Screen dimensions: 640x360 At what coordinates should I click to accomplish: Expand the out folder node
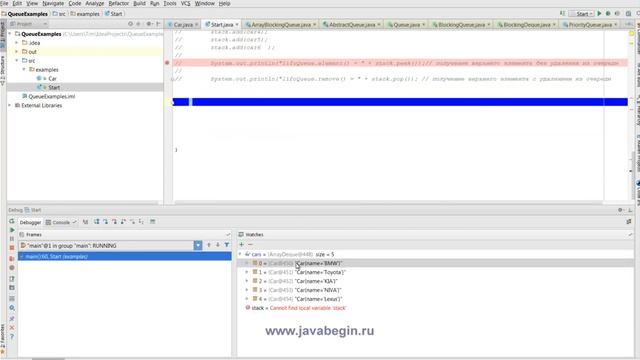pyautogui.click(x=17, y=52)
